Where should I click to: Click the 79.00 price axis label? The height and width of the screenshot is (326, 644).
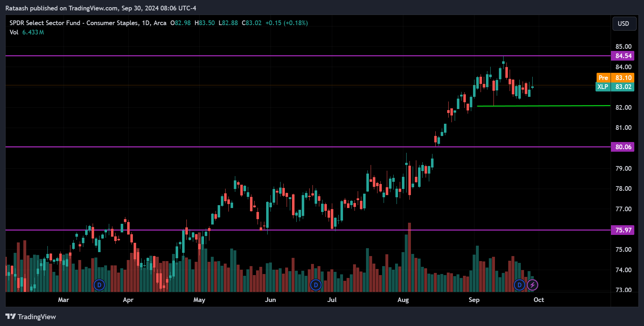click(x=624, y=169)
